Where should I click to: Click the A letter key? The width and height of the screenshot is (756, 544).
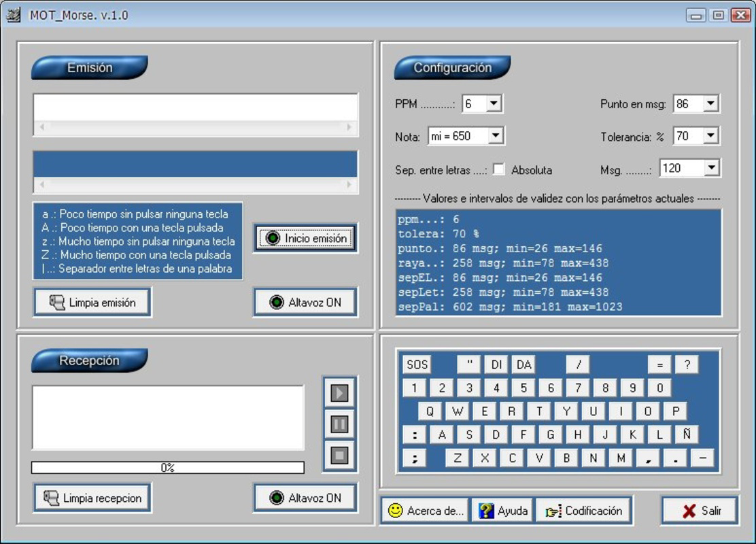442,435
